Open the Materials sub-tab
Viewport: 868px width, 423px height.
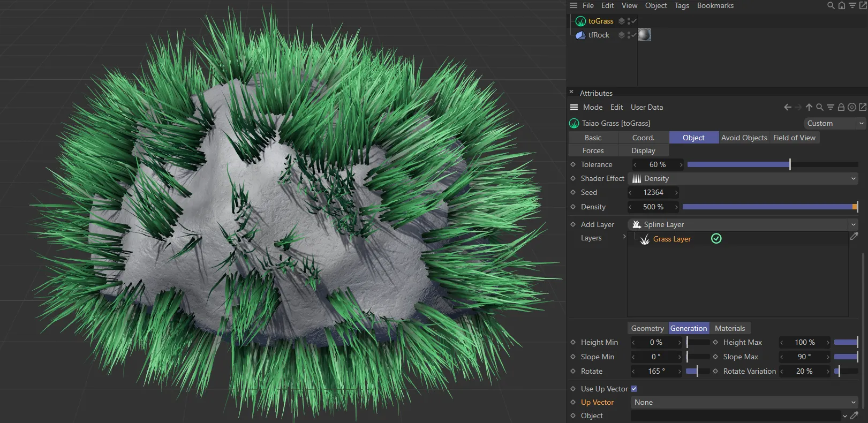(x=729, y=328)
